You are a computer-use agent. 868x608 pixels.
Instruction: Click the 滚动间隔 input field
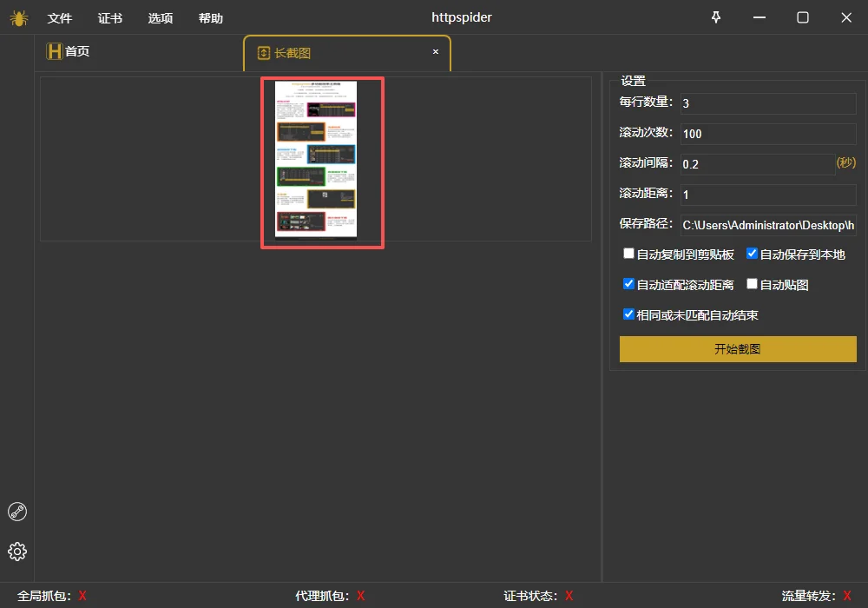pos(757,164)
